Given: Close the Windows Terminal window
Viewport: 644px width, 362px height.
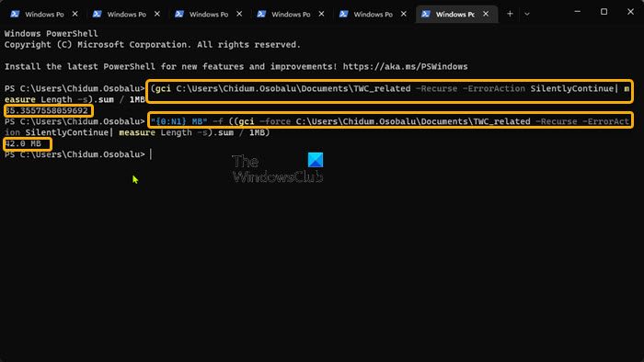Looking at the screenshot, I should (x=630, y=12).
